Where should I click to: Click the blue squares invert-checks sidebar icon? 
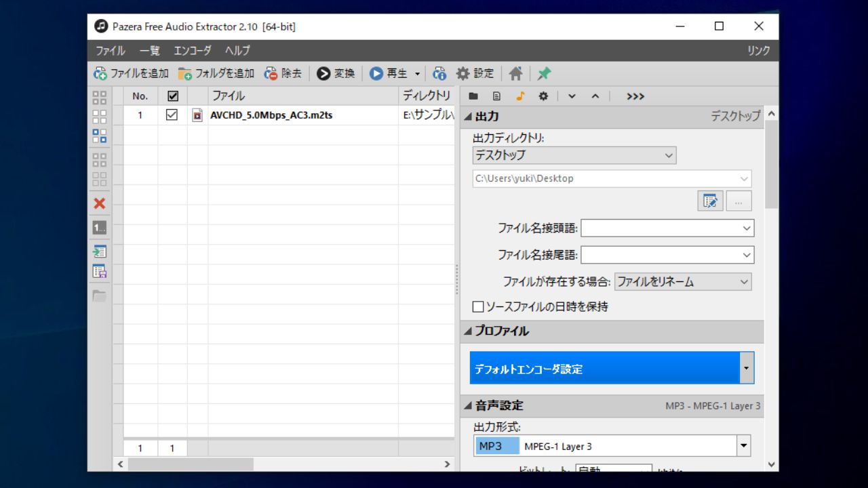pos(100,136)
